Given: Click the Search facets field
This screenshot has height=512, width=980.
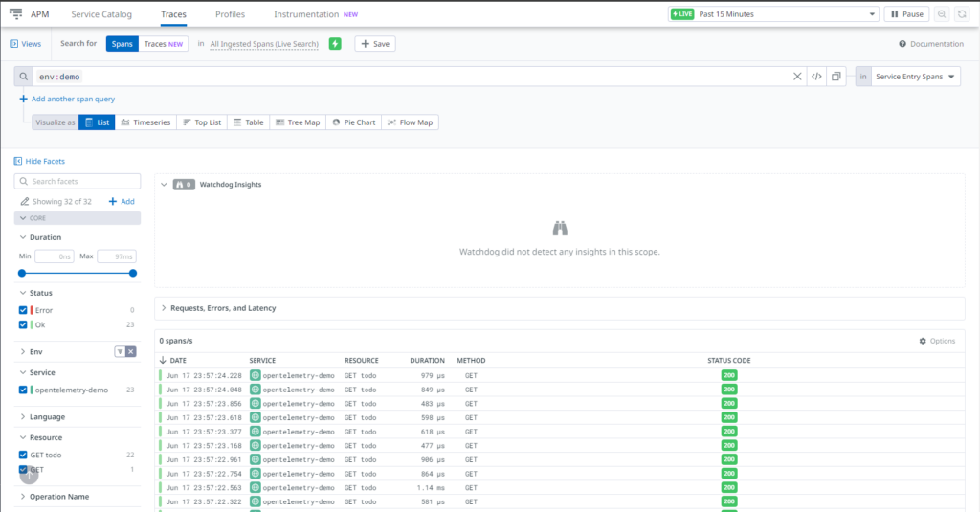Looking at the screenshot, I should click(78, 181).
